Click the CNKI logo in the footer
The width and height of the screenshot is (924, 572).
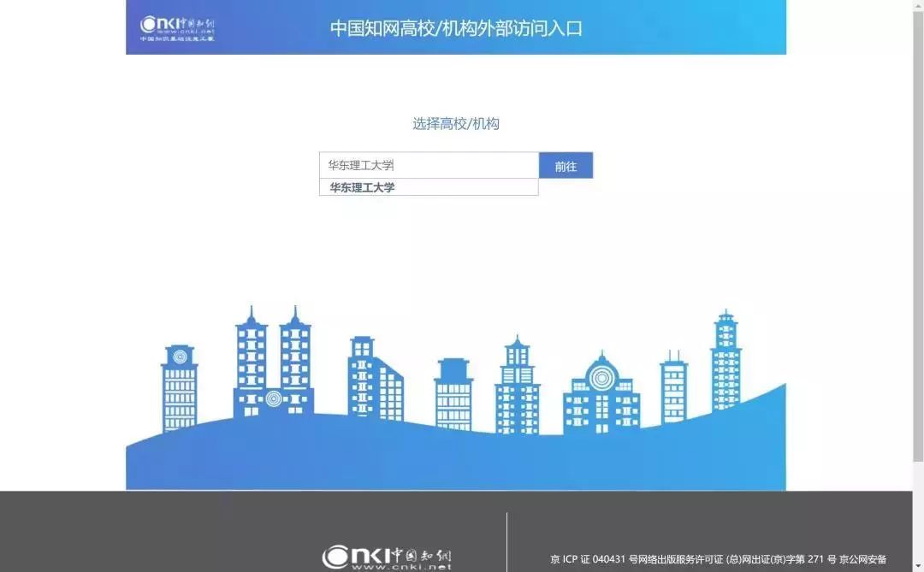click(x=388, y=557)
